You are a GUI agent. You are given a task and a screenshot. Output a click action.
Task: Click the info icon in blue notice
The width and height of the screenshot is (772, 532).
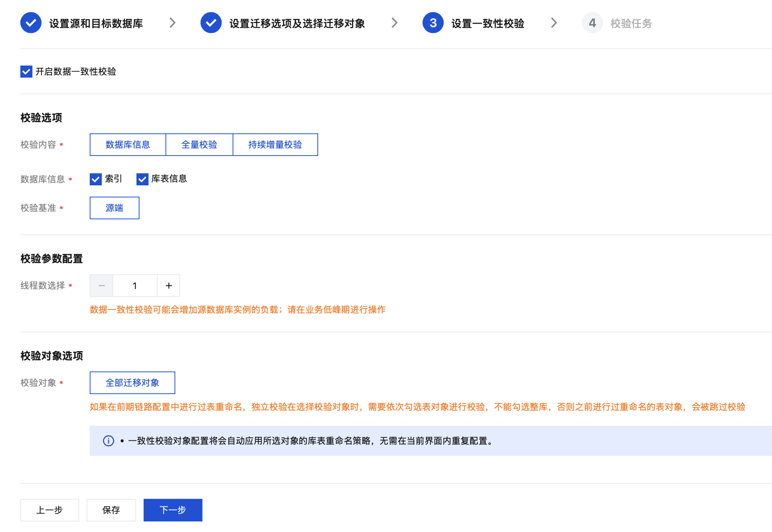[109, 441]
